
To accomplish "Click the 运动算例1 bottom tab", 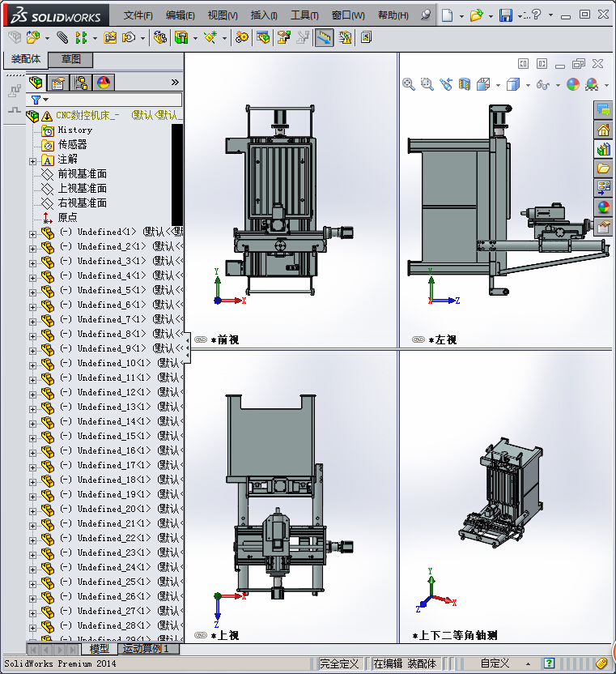I will [146, 649].
